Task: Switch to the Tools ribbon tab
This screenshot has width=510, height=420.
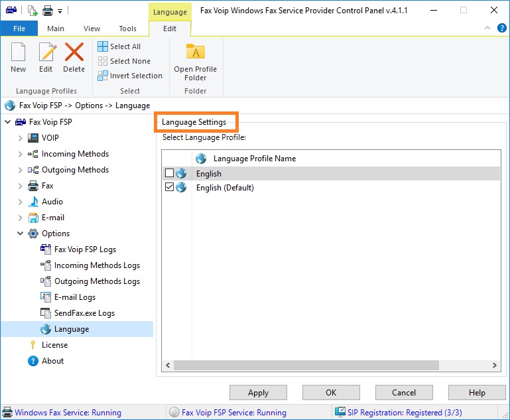Action: point(127,29)
